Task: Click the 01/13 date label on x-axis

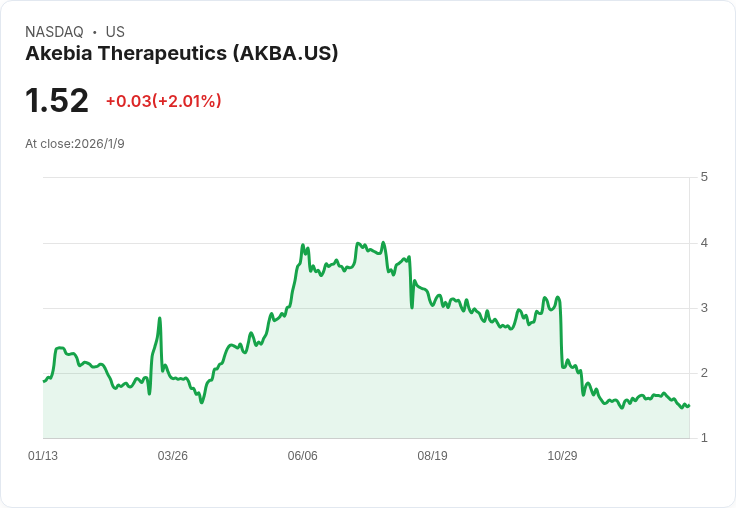Action: (x=43, y=456)
